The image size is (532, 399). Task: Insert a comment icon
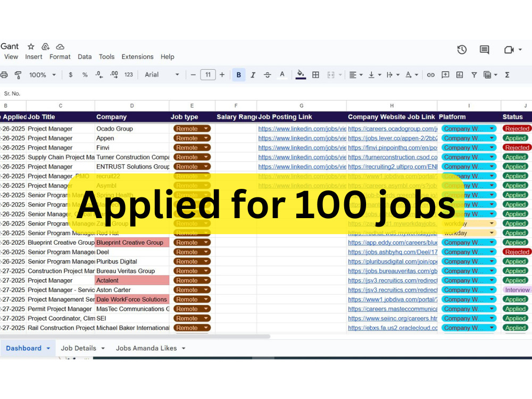pyautogui.click(x=445, y=75)
